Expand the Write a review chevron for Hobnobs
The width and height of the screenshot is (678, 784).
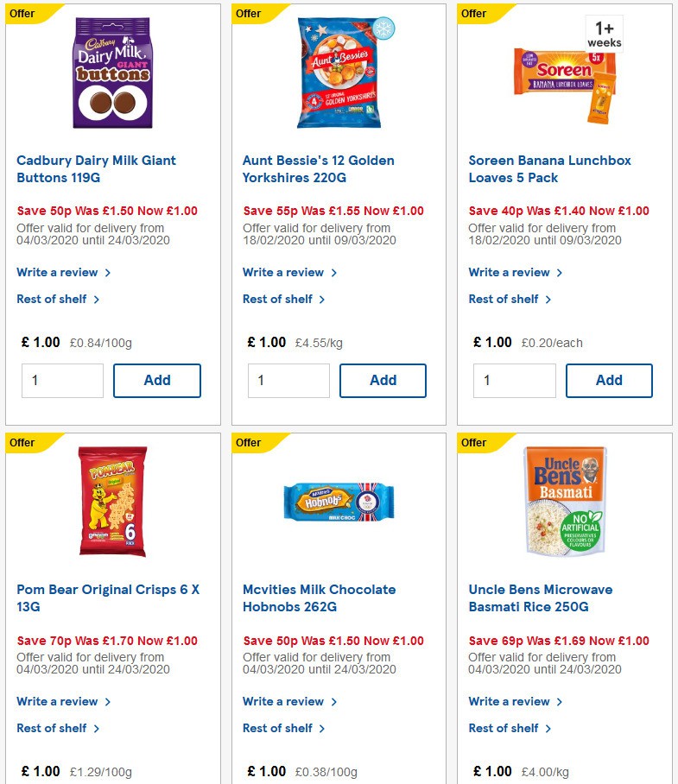click(336, 701)
